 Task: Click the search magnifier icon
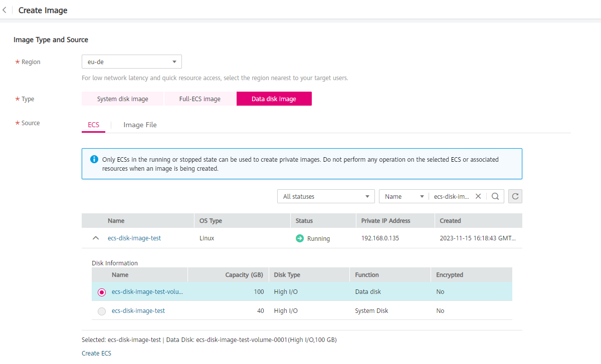tap(495, 196)
